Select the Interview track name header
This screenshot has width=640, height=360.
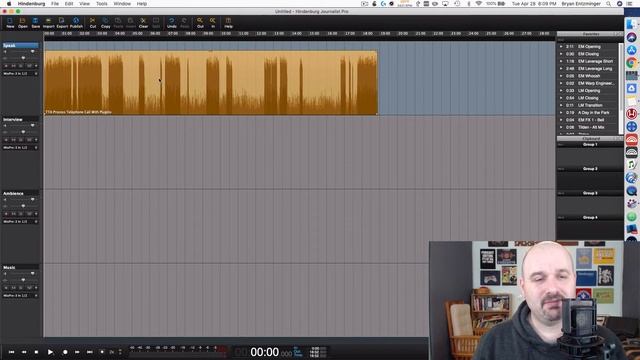[x=20, y=120]
